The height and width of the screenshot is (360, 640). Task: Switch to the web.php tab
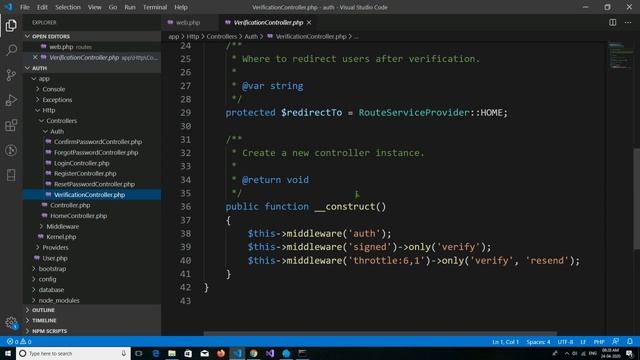click(188, 22)
